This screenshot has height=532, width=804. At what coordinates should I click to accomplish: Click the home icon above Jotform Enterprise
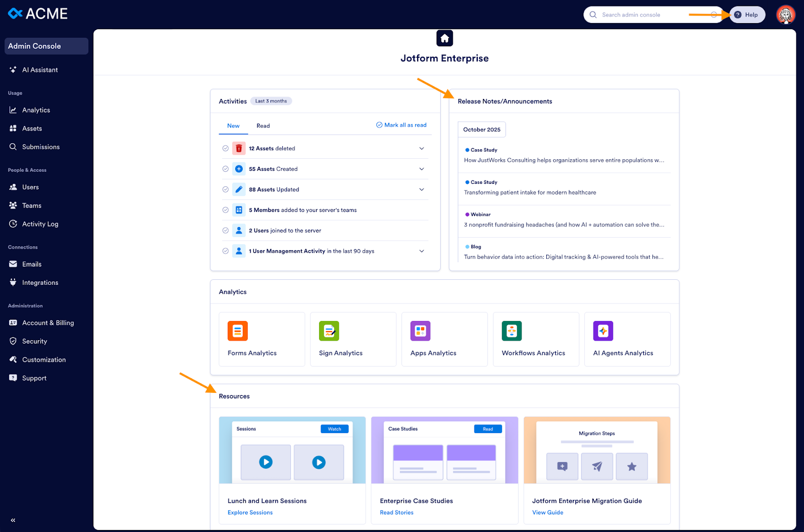coord(444,38)
